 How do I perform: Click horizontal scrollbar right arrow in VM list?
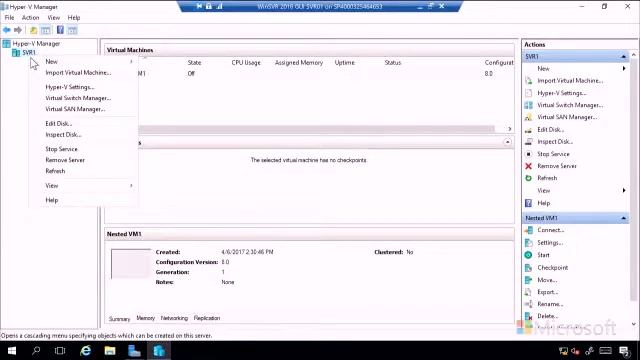[510, 129]
